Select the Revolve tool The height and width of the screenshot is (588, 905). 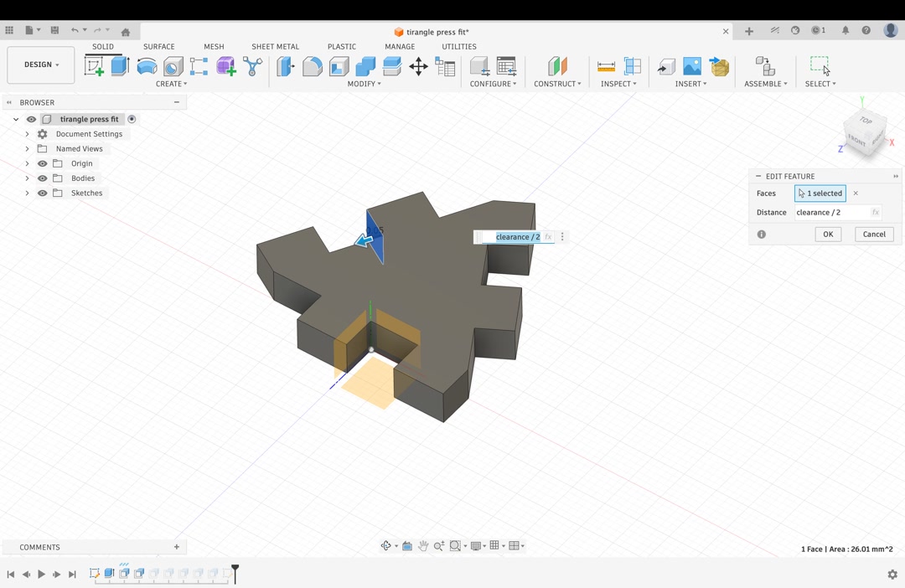pos(147,66)
